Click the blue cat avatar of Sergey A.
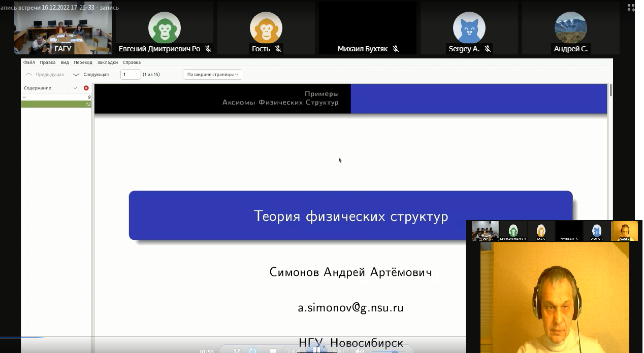This screenshot has width=644, height=353. tap(469, 28)
